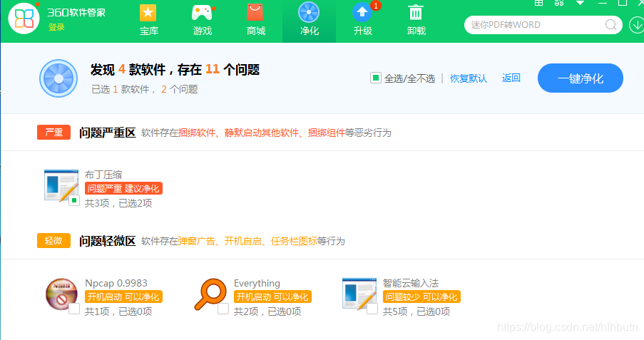This screenshot has height=340, width=644.
Task: Click the search magnifier icon
Action: (610, 25)
